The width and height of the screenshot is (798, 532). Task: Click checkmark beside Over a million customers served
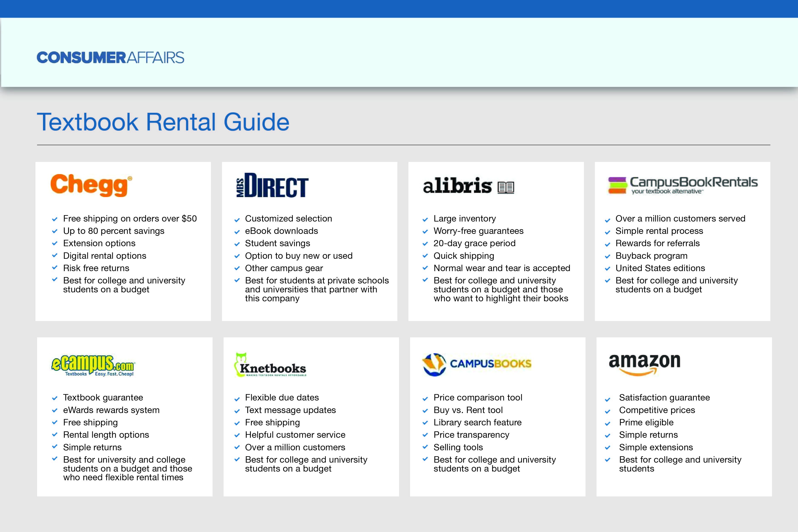tap(608, 220)
